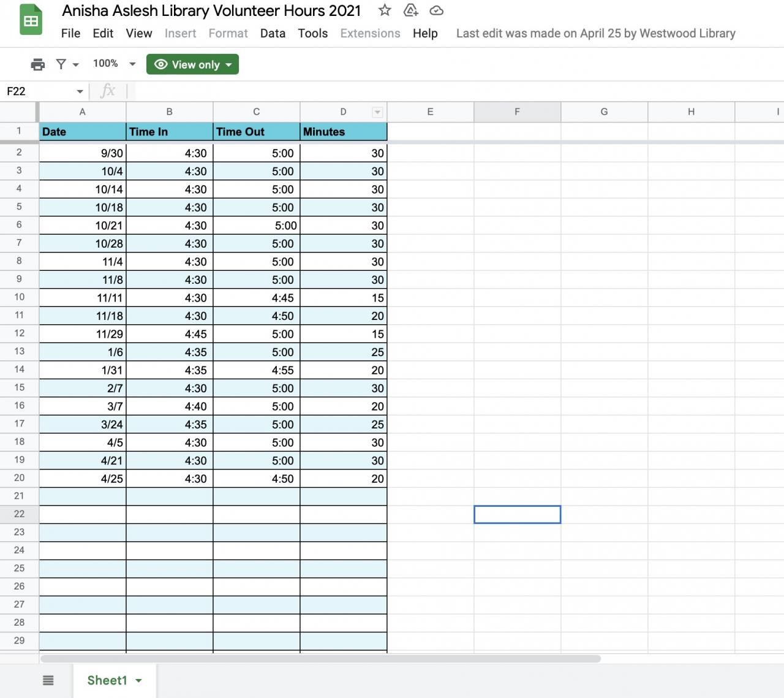Open the Tools menu

[x=312, y=33]
